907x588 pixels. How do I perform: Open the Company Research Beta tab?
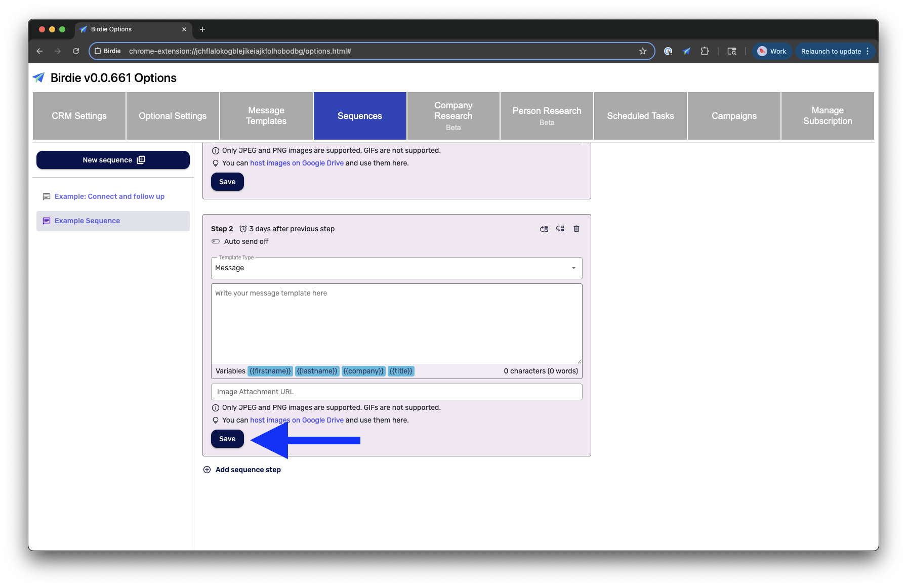(454, 116)
